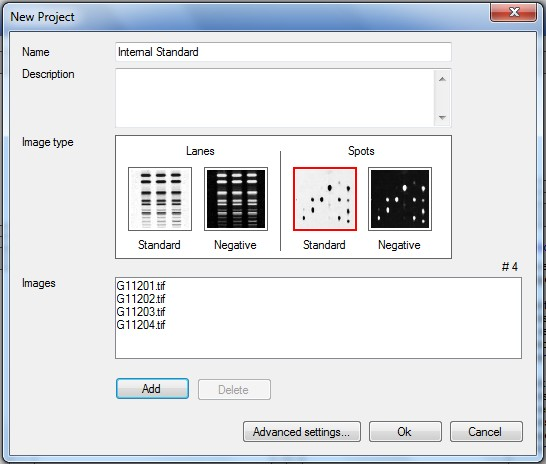Screen dimensions: 546x464
Task: Select the Spots Negative image type thumbnail
Action: [x=400, y=199]
